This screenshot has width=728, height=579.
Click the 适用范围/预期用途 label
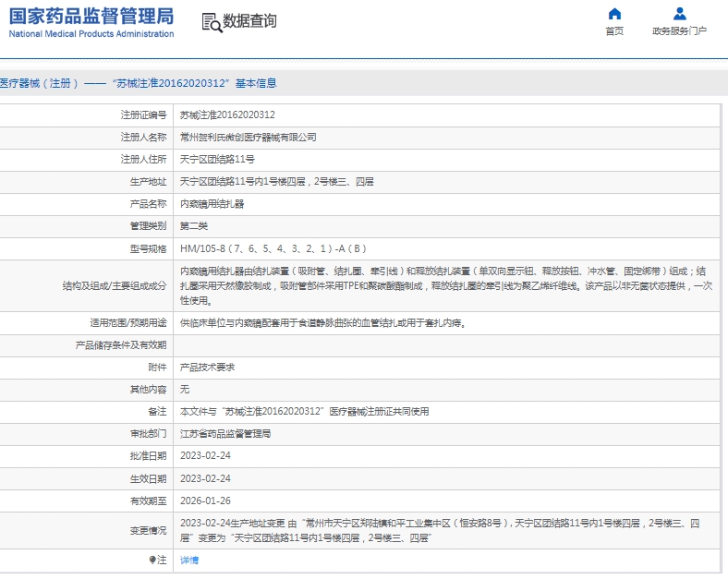(x=128, y=323)
